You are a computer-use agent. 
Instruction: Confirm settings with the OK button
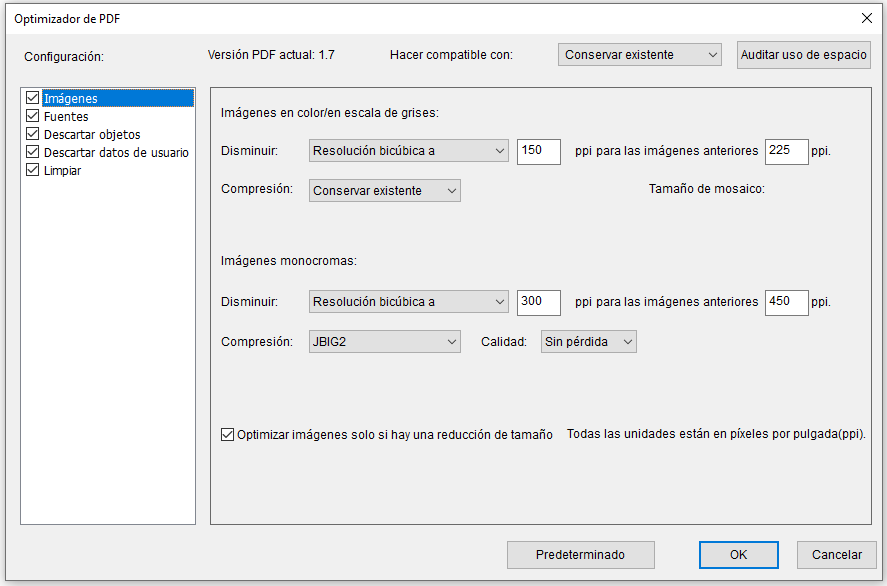point(738,555)
